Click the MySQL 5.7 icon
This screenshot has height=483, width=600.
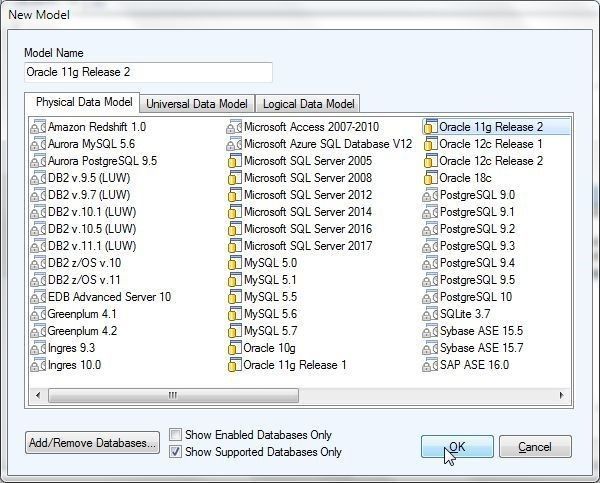pos(234,331)
